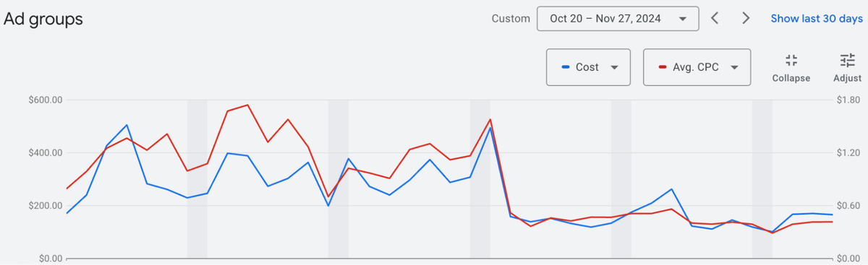Go to the previous date range arrow

tap(715, 19)
